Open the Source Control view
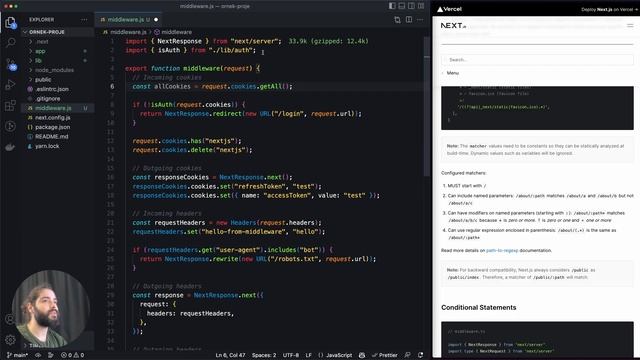This screenshot has height=360, width=640. pos(11,64)
